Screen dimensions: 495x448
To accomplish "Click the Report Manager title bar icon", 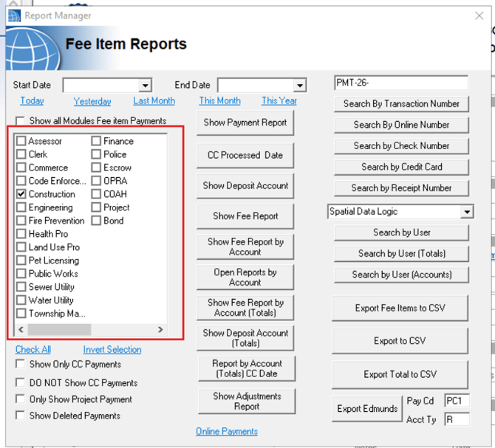I will [14, 15].
